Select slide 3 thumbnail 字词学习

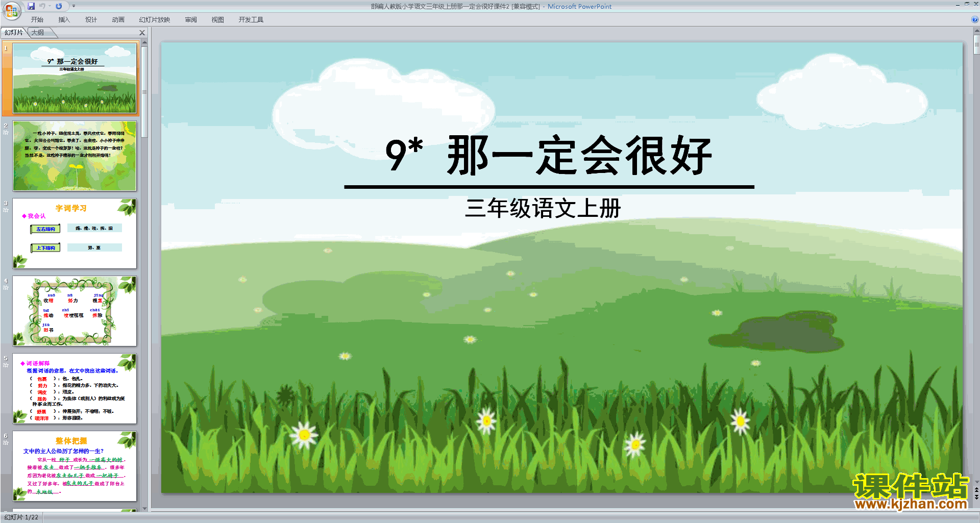(x=75, y=233)
